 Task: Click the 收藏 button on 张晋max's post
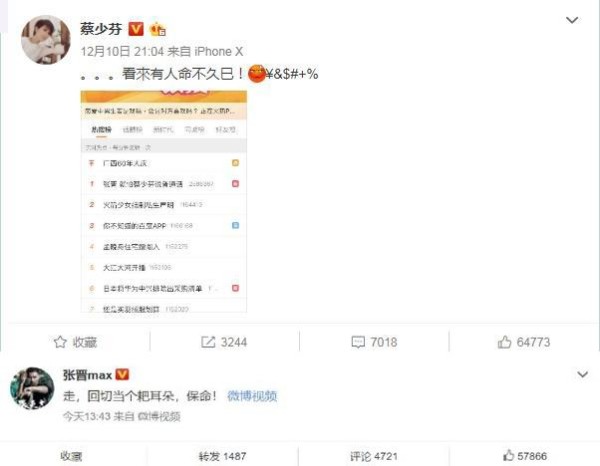click(71, 456)
